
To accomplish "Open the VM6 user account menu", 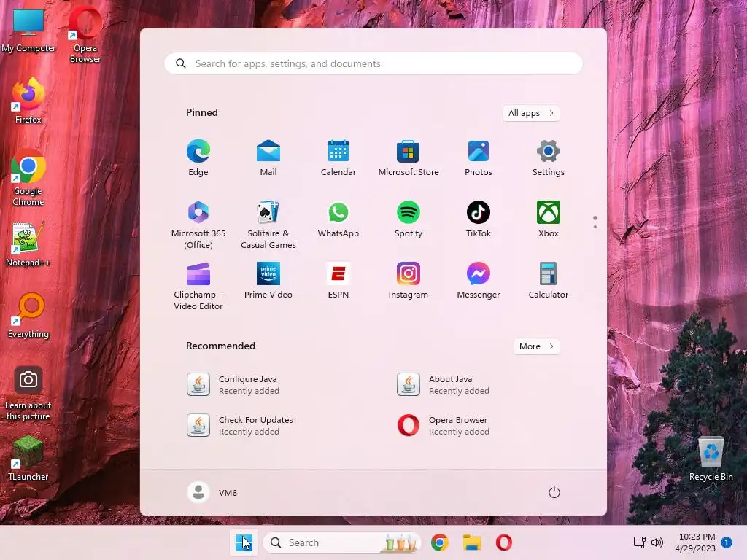I will (212, 492).
